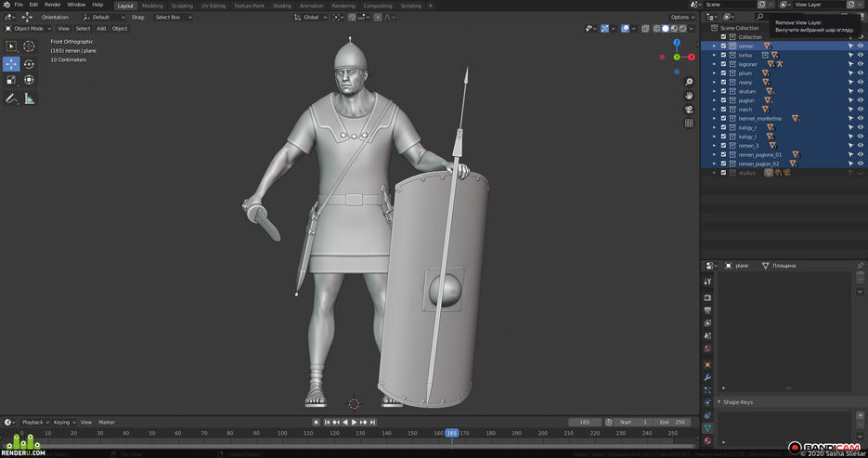Click the current frame 165 field
Screen dimensions: 868x458
[x=585, y=423]
